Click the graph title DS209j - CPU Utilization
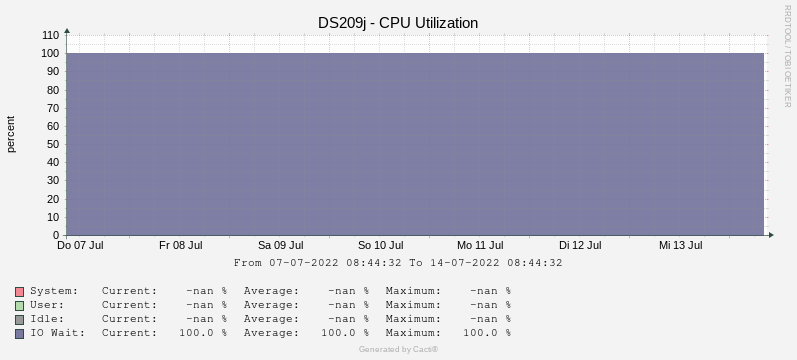The width and height of the screenshot is (797, 360). point(398,23)
